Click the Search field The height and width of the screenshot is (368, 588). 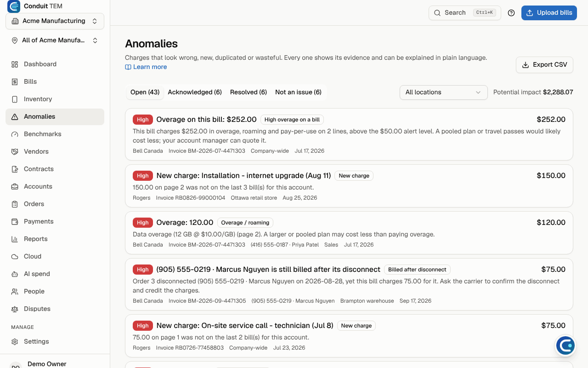[465, 13]
